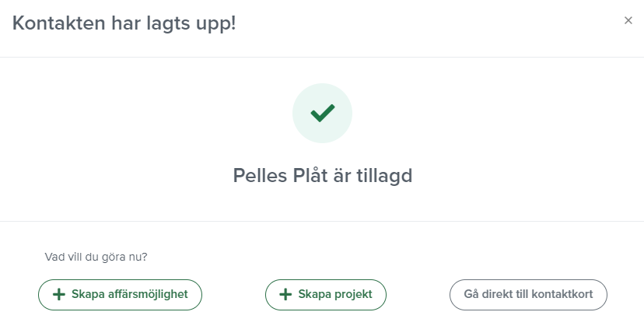Close the contact created dialog

coord(628,21)
